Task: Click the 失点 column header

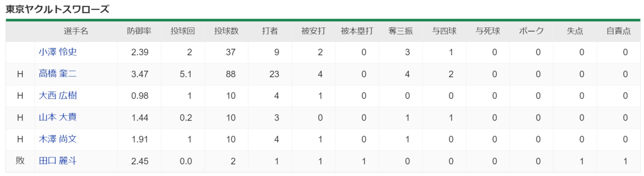Action: [575, 31]
